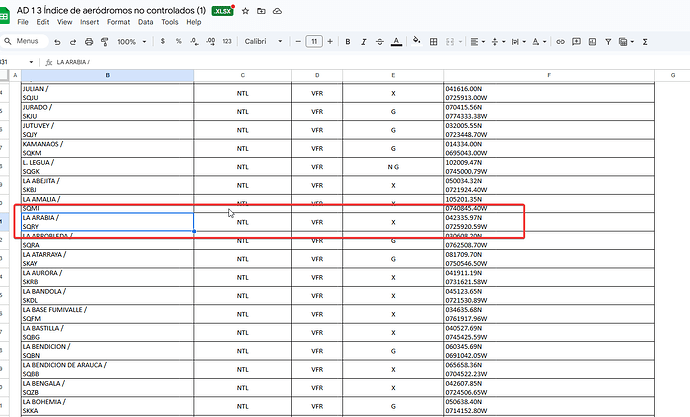Print the spreadsheet
Image resolution: width=690 pixels, height=417 pixels.
click(89, 42)
